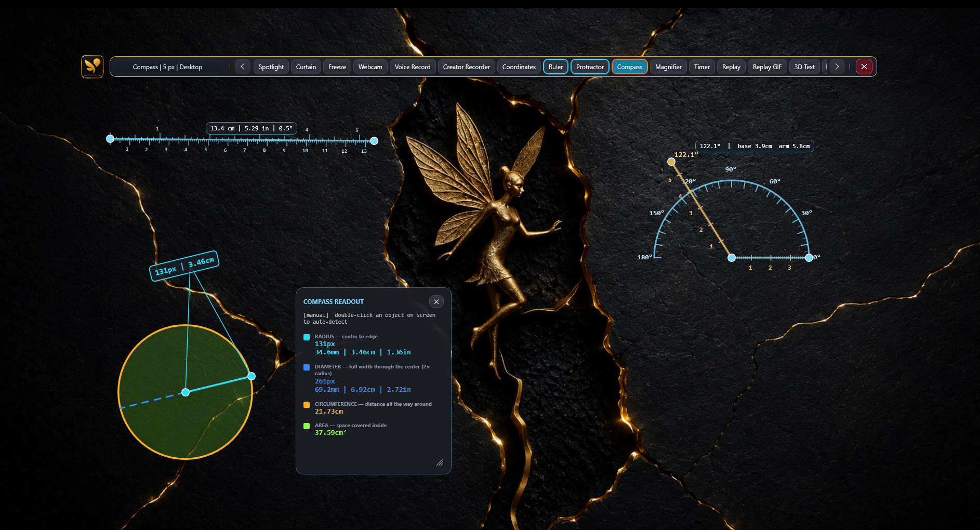Click the cyan Radius color swatch
This screenshot has height=530, width=980.
307,337
